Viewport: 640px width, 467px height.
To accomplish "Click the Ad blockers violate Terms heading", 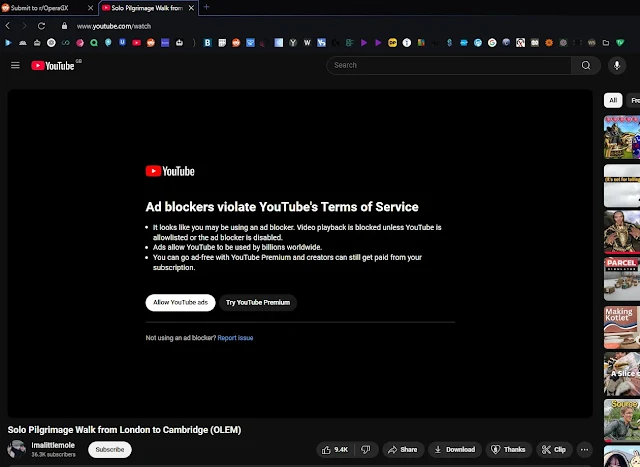I will [x=282, y=207].
